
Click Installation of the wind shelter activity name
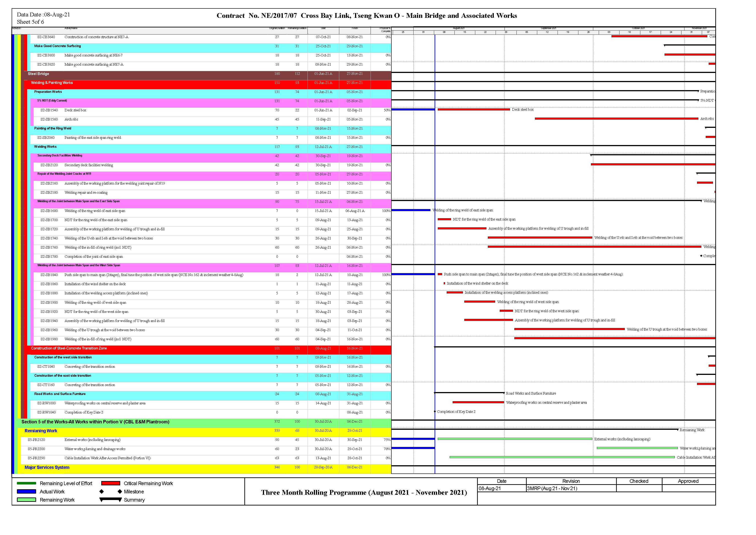coord(95,284)
